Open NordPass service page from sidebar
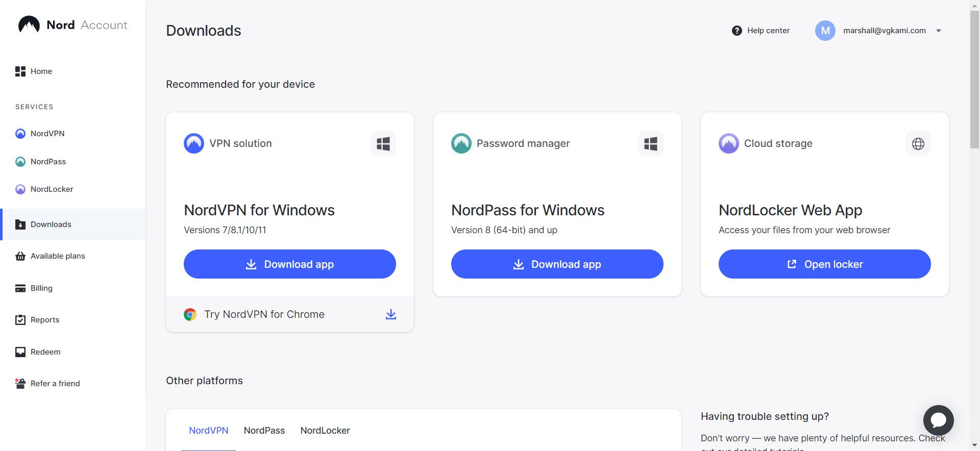The width and height of the screenshot is (980, 451). (48, 162)
